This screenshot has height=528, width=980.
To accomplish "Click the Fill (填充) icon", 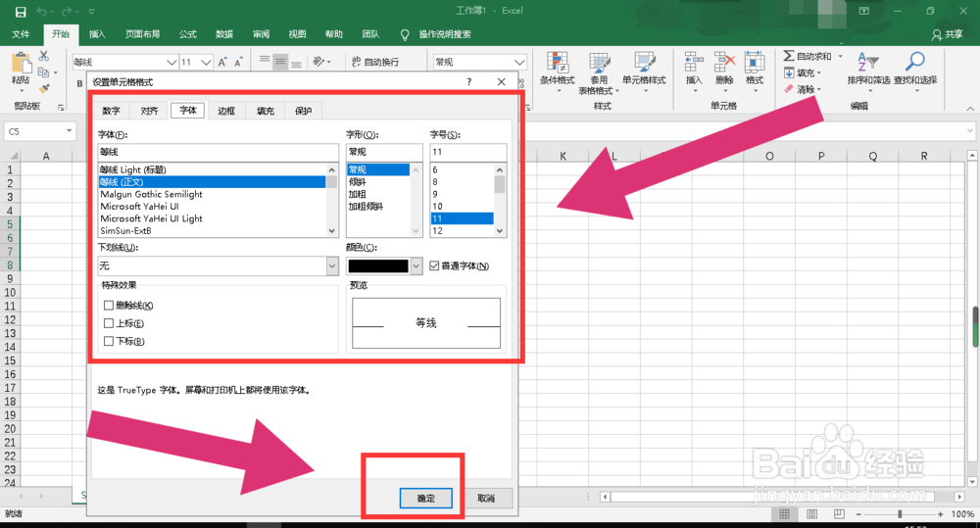I will pyautogui.click(x=789, y=73).
